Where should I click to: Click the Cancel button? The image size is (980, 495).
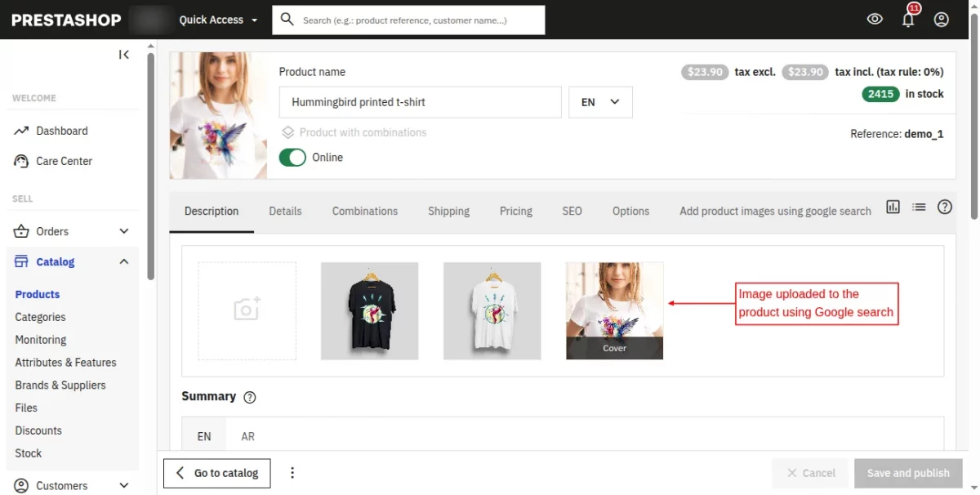[810, 473]
